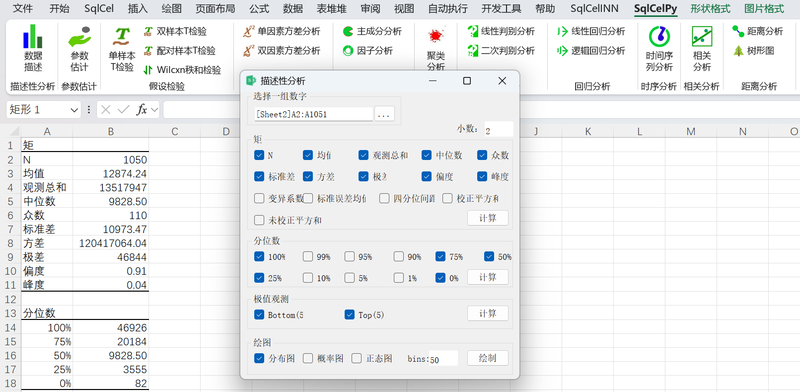Click 计算 button in 矩 section
Image resolution: width=800 pixels, height=392 pixels.
coord(488,218)
